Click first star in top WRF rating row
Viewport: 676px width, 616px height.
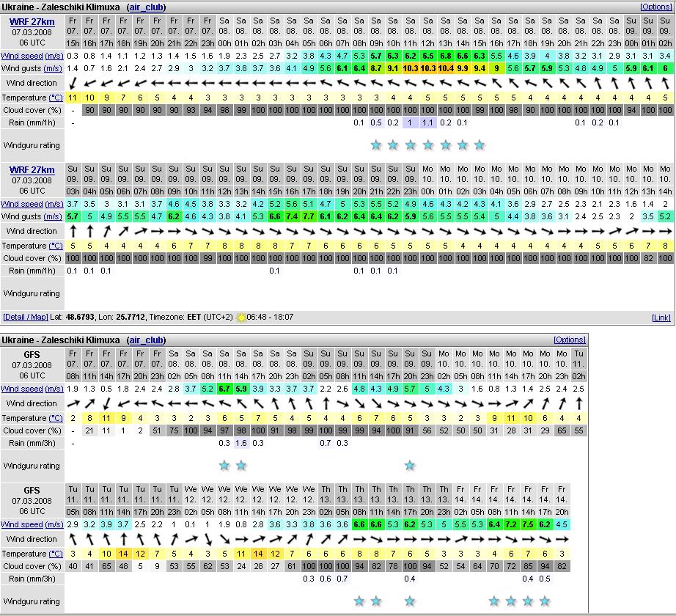(x=376, y=144)
